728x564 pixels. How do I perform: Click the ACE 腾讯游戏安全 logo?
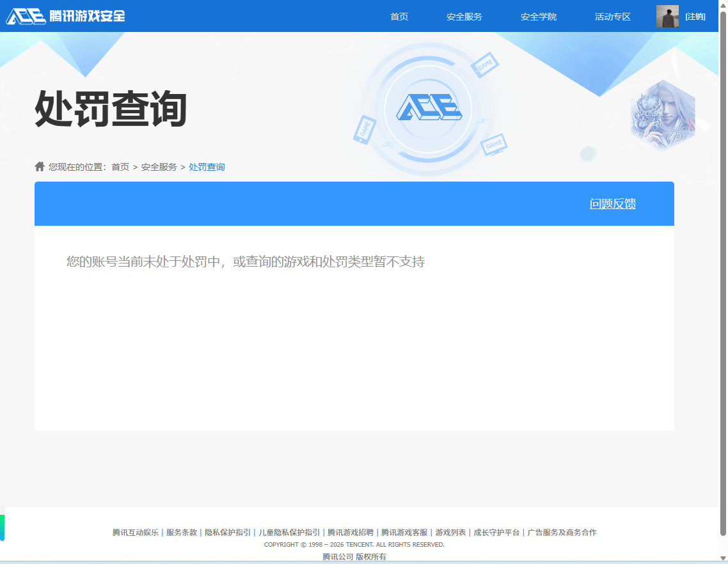tap(64, 16)
